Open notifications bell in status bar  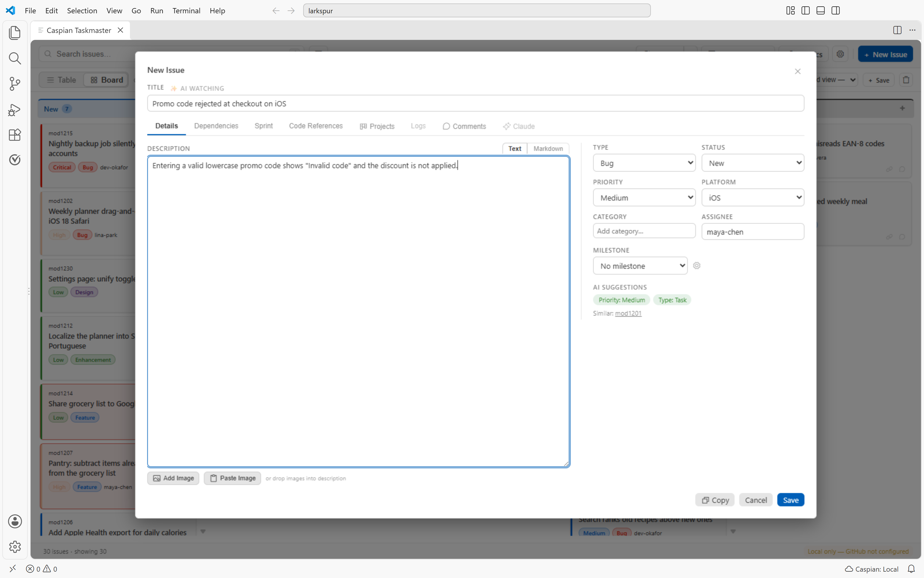click(911, 569)
